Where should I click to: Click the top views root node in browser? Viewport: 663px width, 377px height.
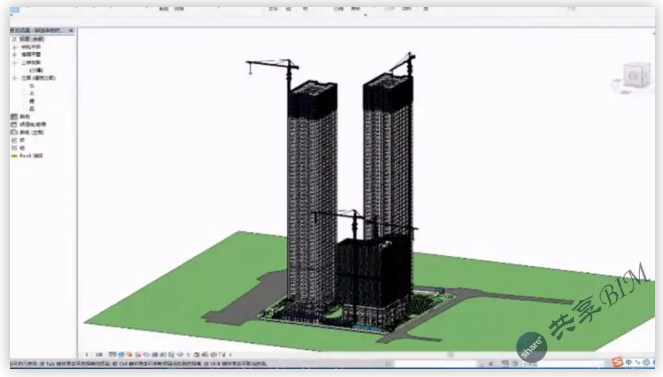pos(31,39)
